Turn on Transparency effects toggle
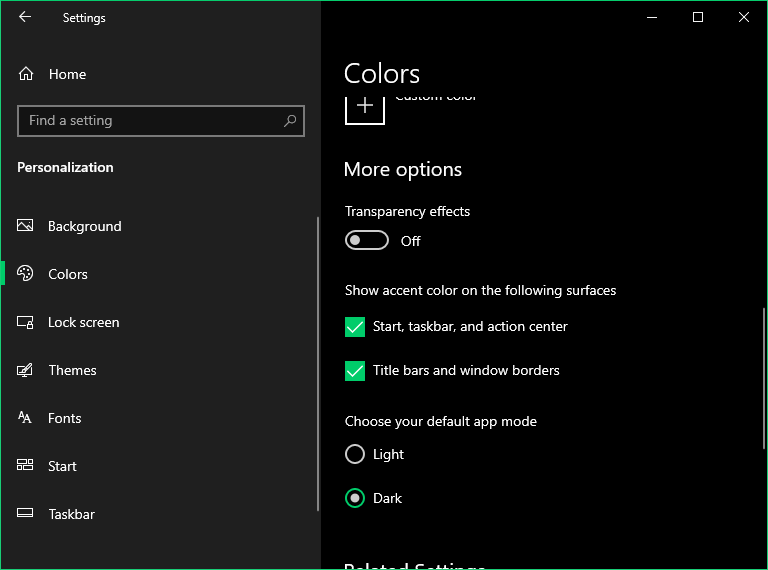 click(366, 241)
